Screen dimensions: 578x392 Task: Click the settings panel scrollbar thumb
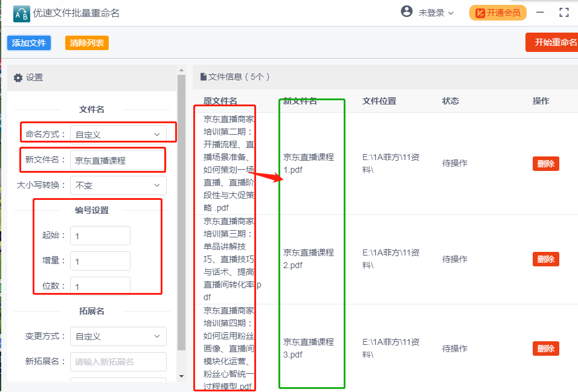(x=181, y=213)
